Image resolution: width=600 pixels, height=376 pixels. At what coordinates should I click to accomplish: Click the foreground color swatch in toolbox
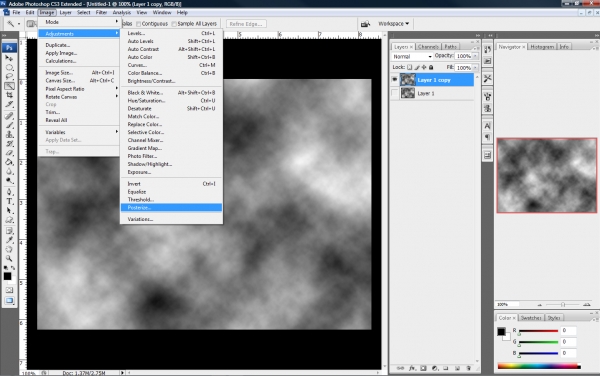tap(7, 276)
